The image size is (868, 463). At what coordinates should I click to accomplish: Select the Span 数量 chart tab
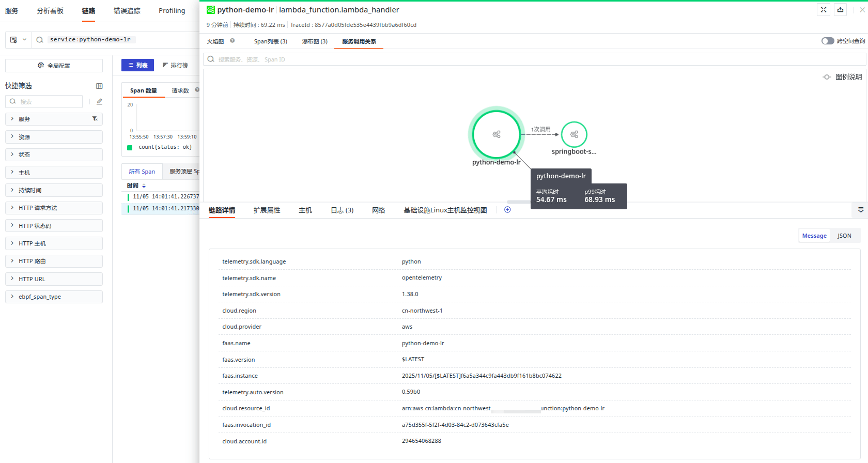[x=144, y=90]
